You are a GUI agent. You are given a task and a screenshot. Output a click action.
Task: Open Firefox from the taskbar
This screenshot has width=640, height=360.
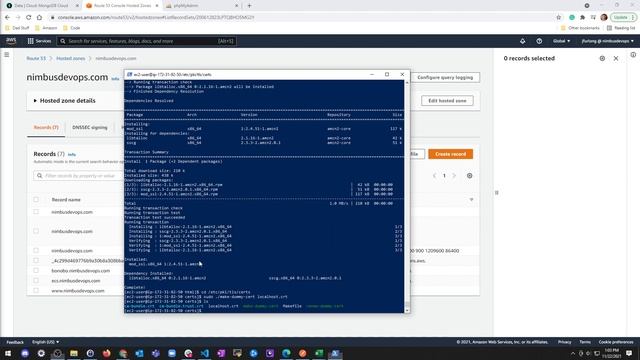pos(107,353)
